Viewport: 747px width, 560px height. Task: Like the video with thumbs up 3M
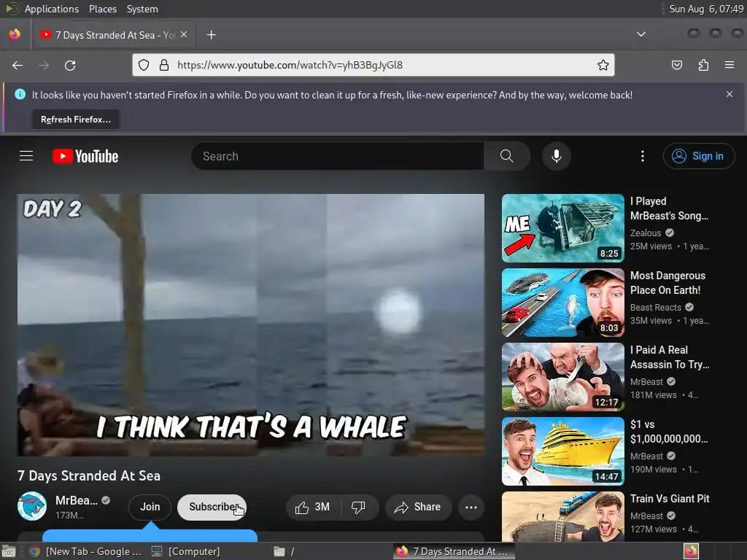(x=313, y=507)
